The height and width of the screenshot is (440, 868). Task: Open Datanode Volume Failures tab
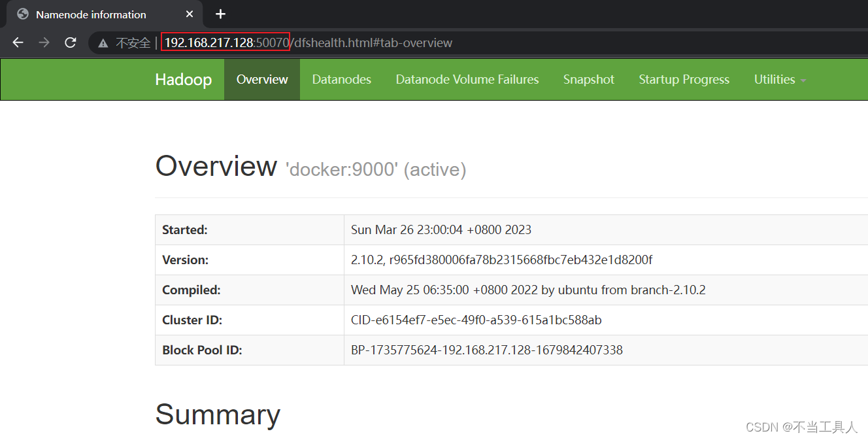point(467,79)
